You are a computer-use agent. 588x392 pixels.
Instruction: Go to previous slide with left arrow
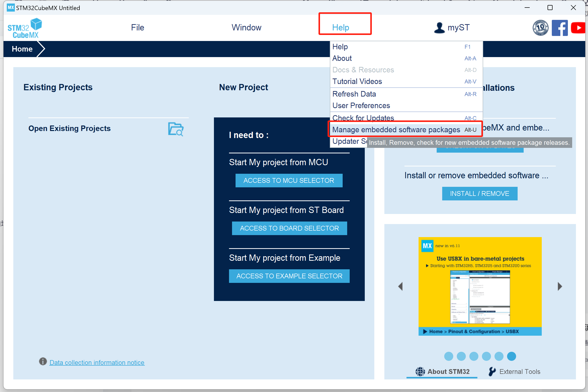coord(401,286)
